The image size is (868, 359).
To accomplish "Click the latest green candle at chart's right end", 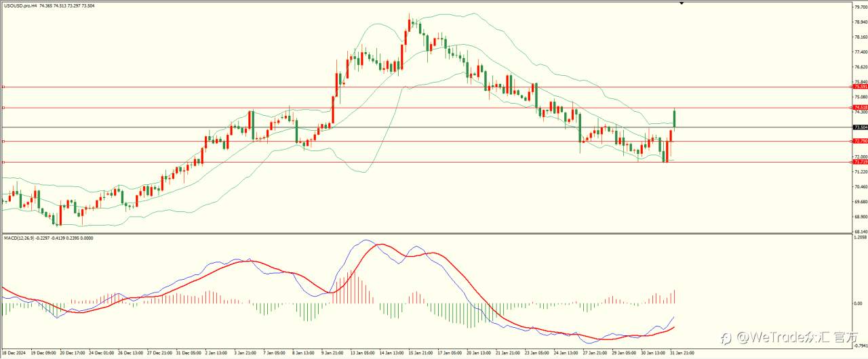I will click(x=675, y=119).
